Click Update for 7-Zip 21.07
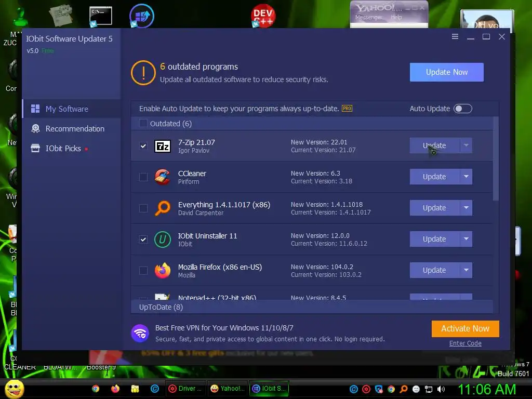 coord(435,145)
